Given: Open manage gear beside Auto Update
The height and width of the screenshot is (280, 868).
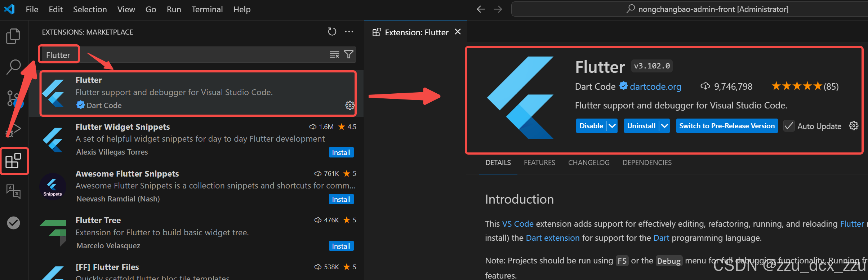Looking at the screenshot, I should pos(854,126).
